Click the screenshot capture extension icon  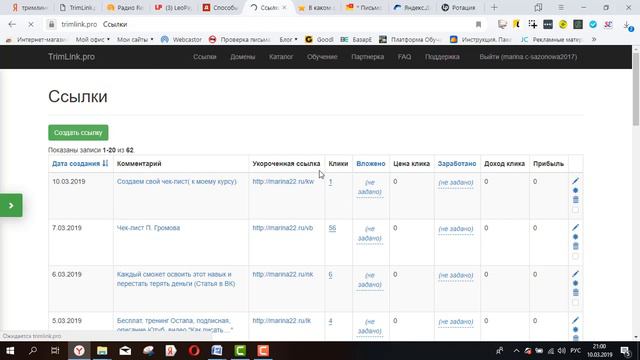(x=532, y=24)
